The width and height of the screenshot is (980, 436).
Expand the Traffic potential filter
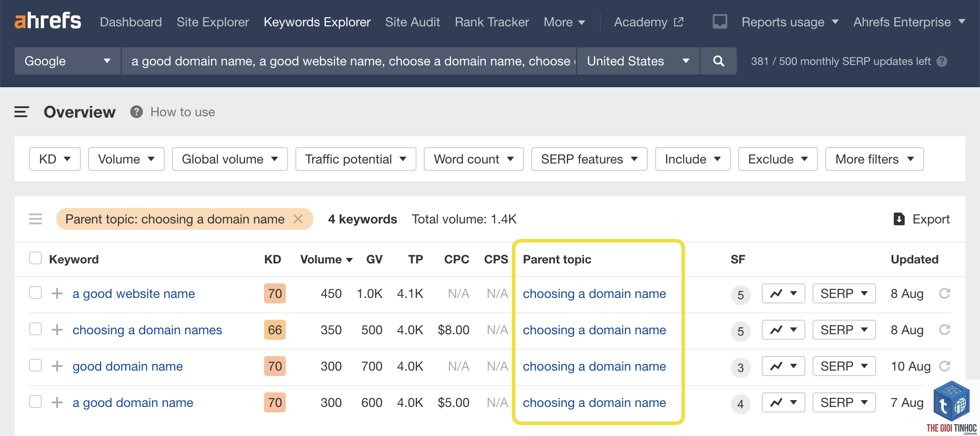356,159
